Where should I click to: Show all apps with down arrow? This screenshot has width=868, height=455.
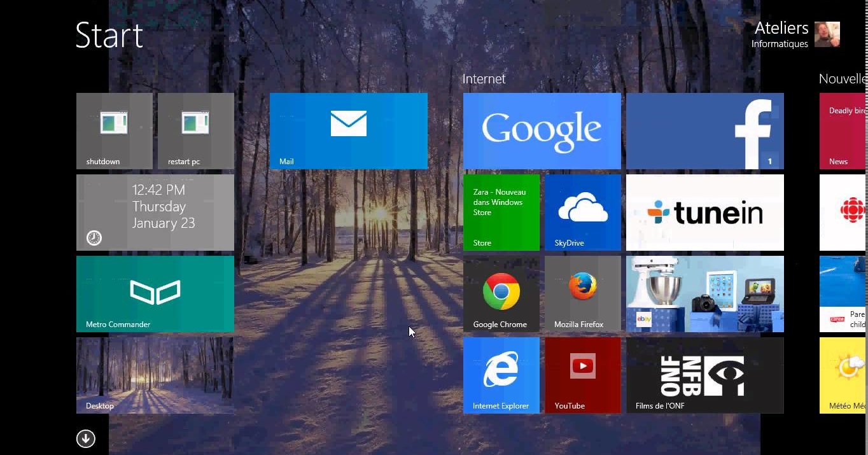pos(86,438)
